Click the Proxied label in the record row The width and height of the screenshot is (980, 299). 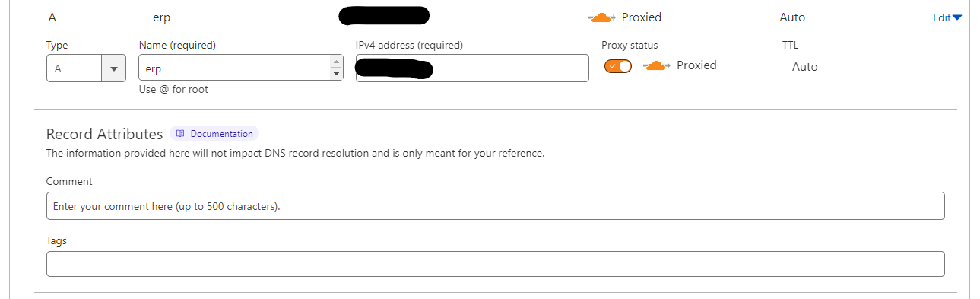point(642,17)
